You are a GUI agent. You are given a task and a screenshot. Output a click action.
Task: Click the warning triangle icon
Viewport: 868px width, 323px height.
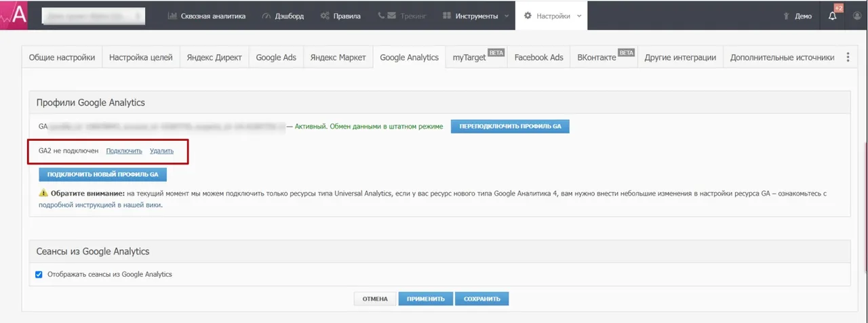pos(44,194)
